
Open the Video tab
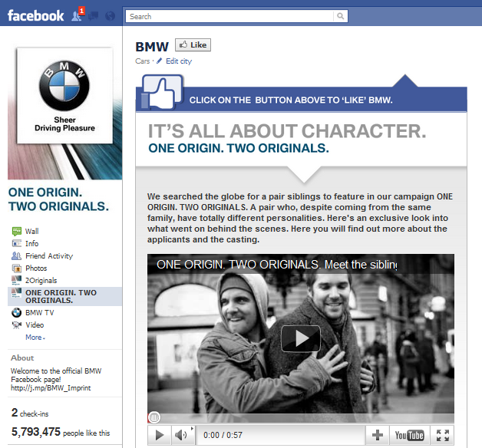click(x=35, y=324)
